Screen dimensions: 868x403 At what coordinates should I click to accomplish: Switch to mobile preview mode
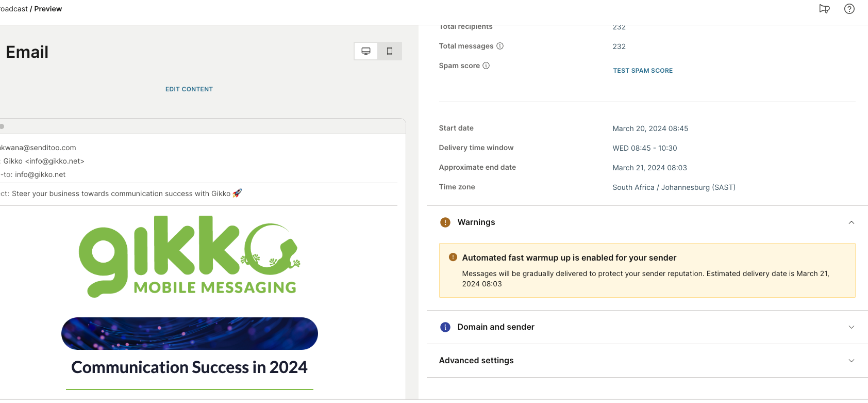click(x=390, y=51)
